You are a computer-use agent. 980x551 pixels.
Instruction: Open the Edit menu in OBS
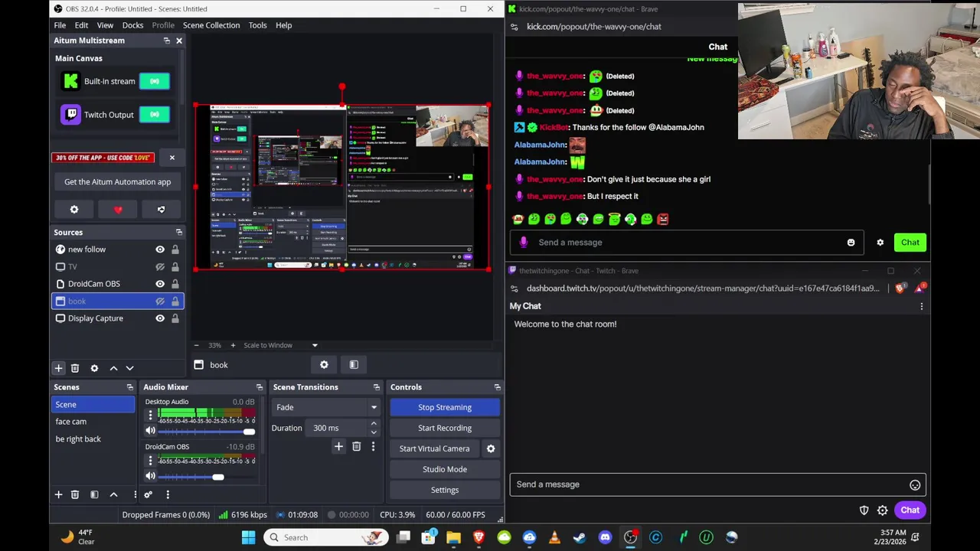click(81, 25)
